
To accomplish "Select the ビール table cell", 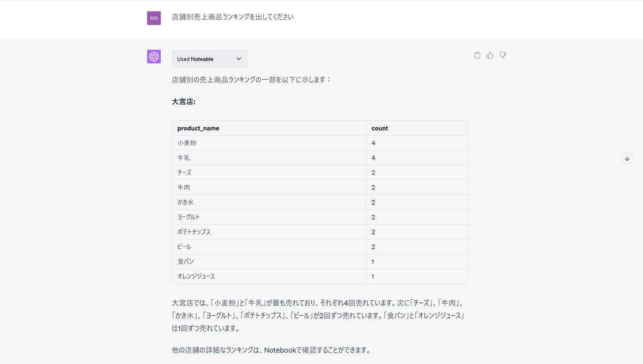I will pyautogui.click(x=268, y=247).
